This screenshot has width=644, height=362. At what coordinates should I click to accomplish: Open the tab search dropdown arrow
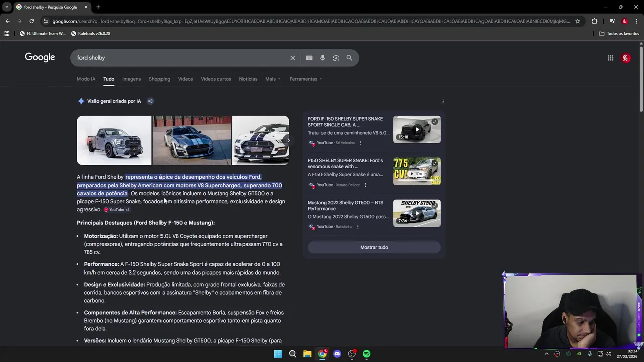pos(6,7)
